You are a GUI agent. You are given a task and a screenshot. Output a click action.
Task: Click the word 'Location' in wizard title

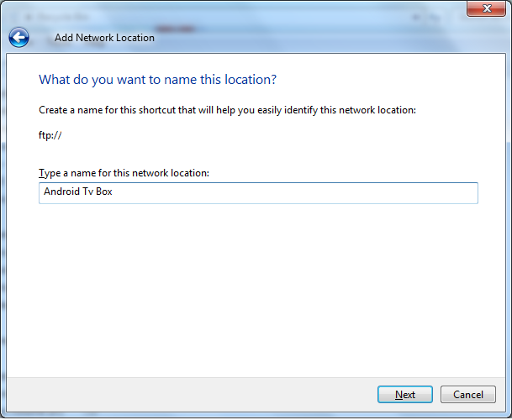(x=135, y=38)
